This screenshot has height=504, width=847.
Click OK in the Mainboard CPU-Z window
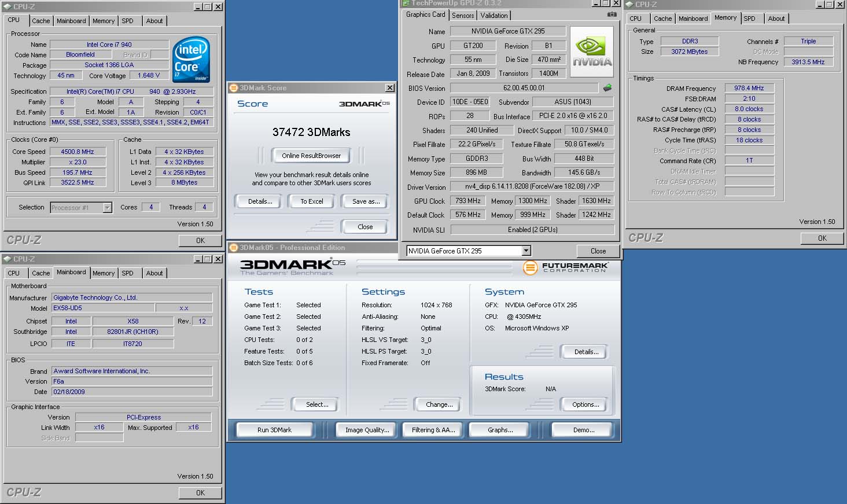(x=200, y=493)
